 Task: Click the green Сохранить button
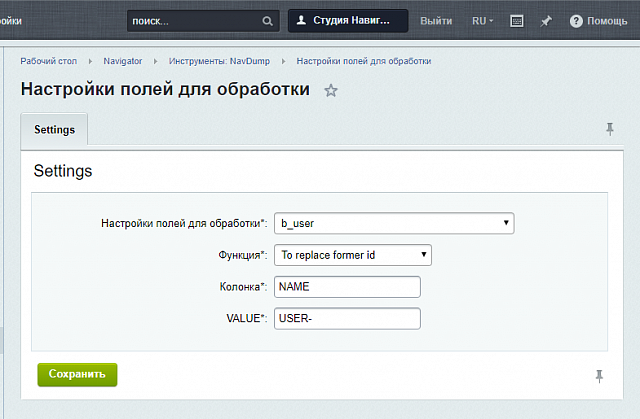(77, 375)
